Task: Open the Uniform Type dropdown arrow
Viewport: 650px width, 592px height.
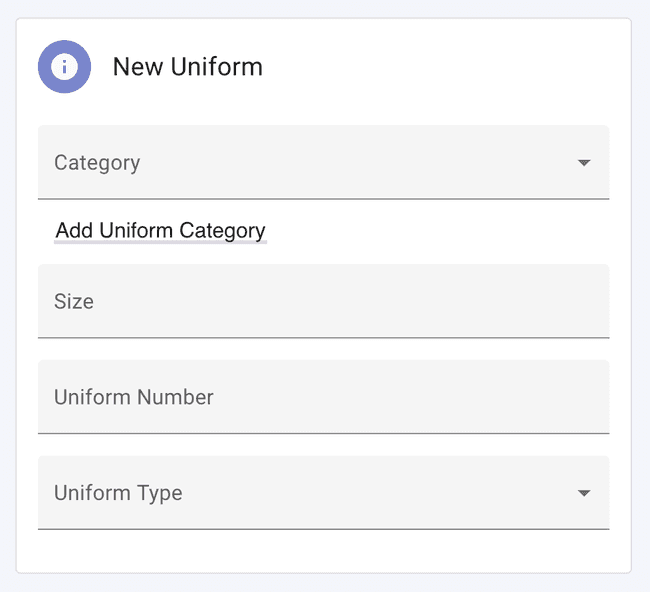Action: point(584,493)
